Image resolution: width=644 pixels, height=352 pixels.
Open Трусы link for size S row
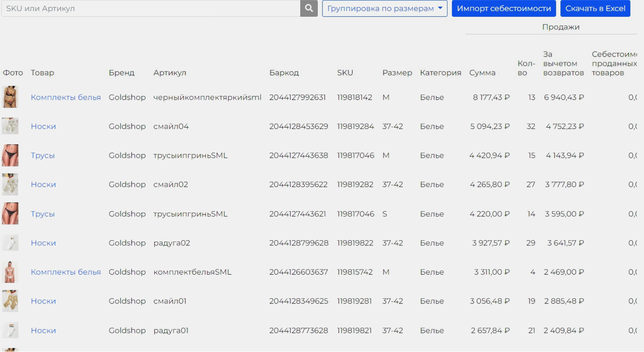point(43,214)
